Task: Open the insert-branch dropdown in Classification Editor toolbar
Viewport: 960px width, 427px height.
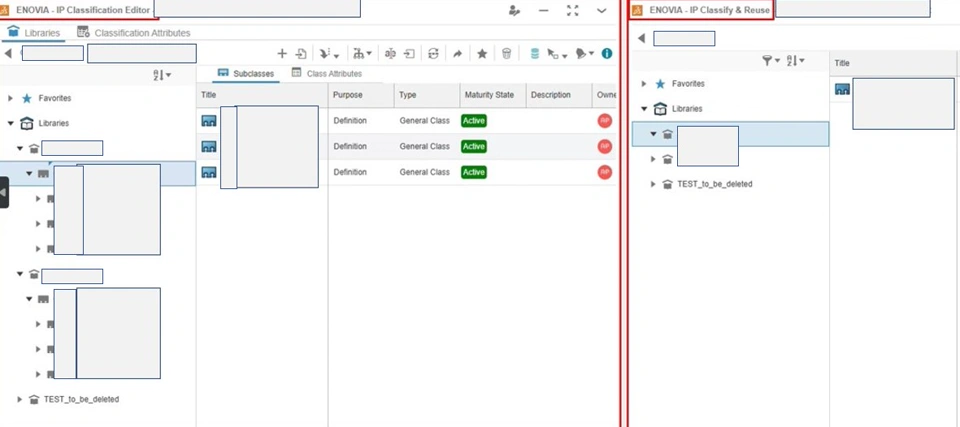Action: click(329, 54)
